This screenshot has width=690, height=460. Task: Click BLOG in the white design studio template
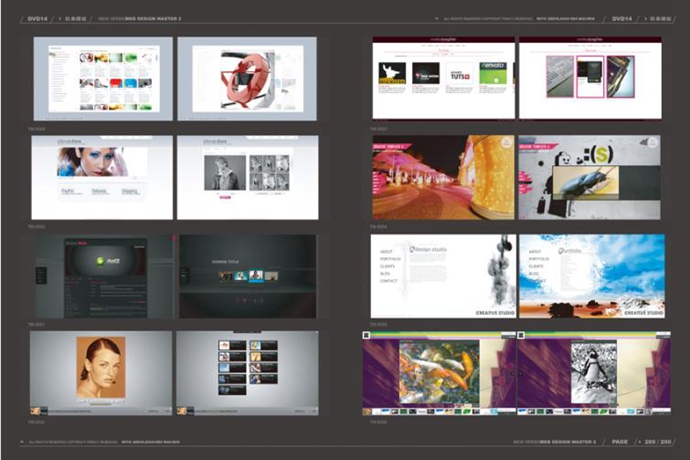pos(385,273)
